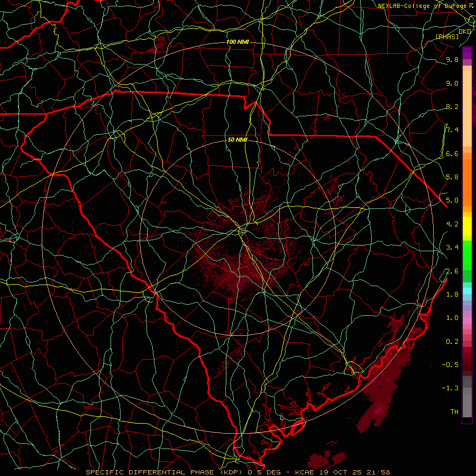Click the KCAE station ID in the caption
This screenshot has width=476, height=476.
[x=306, y=472]
